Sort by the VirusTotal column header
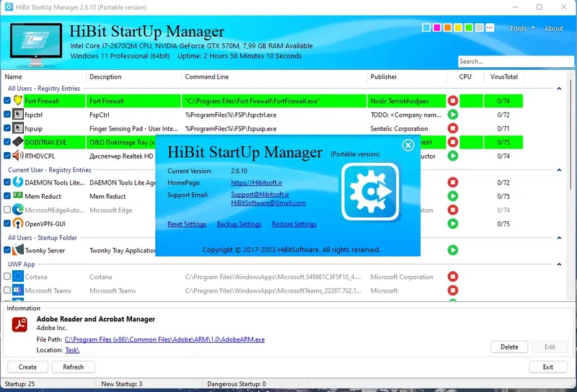The width and height of the screenshot is (577, 392). coord(503,76)
